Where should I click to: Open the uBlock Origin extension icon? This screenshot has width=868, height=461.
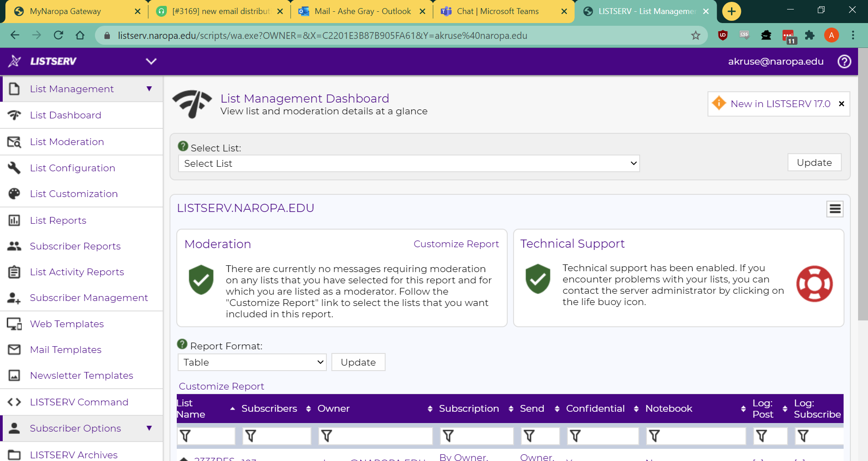click(x=722, y=35)
